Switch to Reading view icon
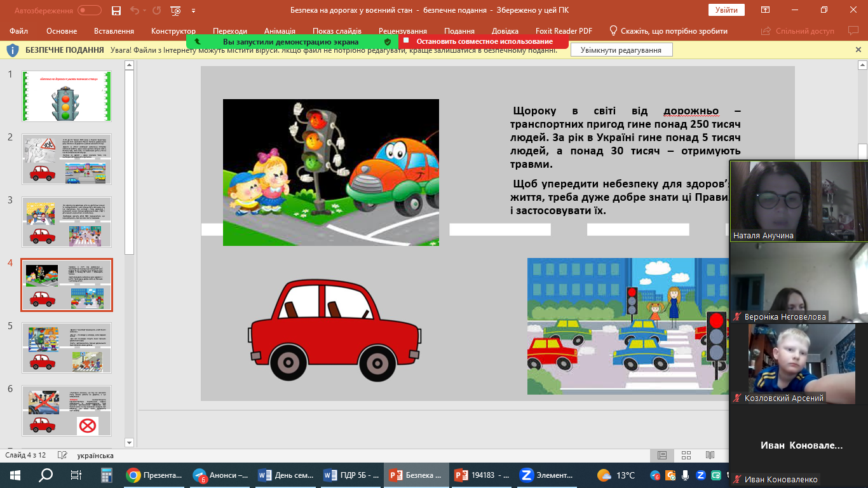 coord(710,456)
